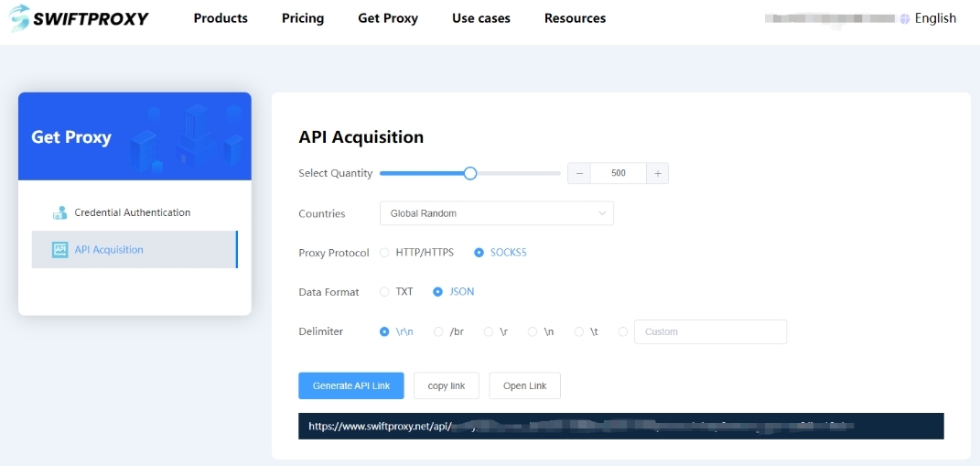Viewport: 980px width, 466px height.
Task: Click the copy link button
Action: tap(447, 386)
